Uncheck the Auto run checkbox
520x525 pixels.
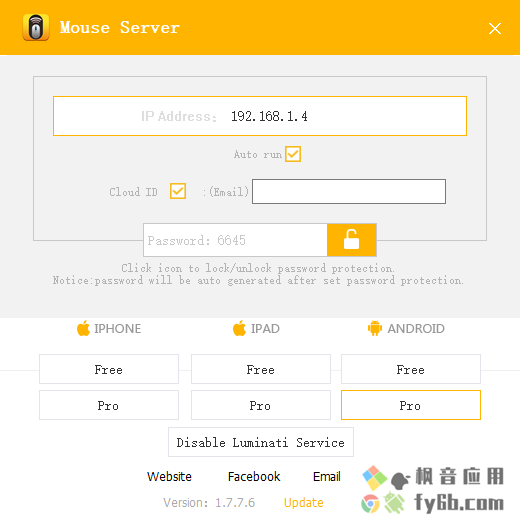[x=293, y=154]
